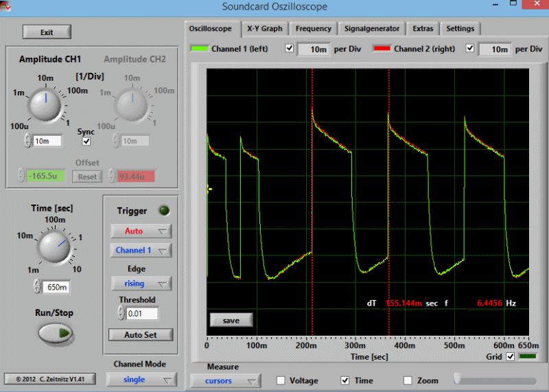Click the Time [sec] knob
The height and width of the screenshot is (392, 549).
click(54, 246)
